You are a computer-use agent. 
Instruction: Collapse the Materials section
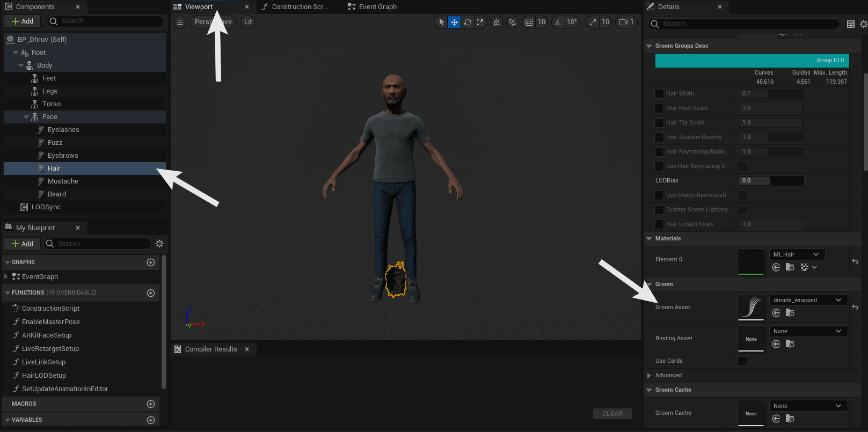click(x=649, y=239)
